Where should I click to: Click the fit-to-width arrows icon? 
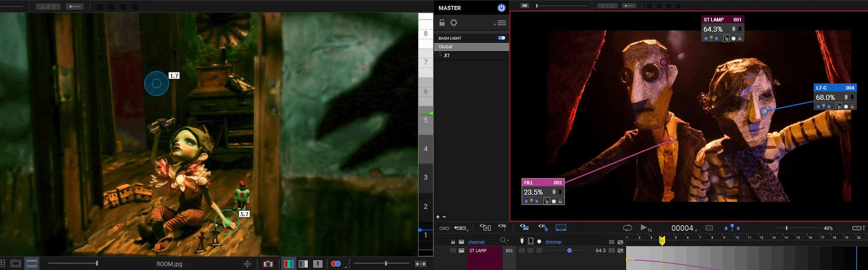421,264
